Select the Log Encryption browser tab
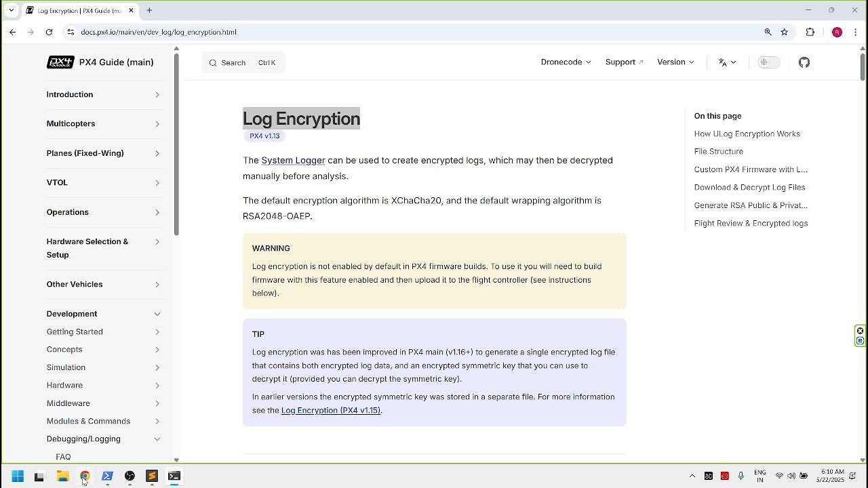 point(79,11)
